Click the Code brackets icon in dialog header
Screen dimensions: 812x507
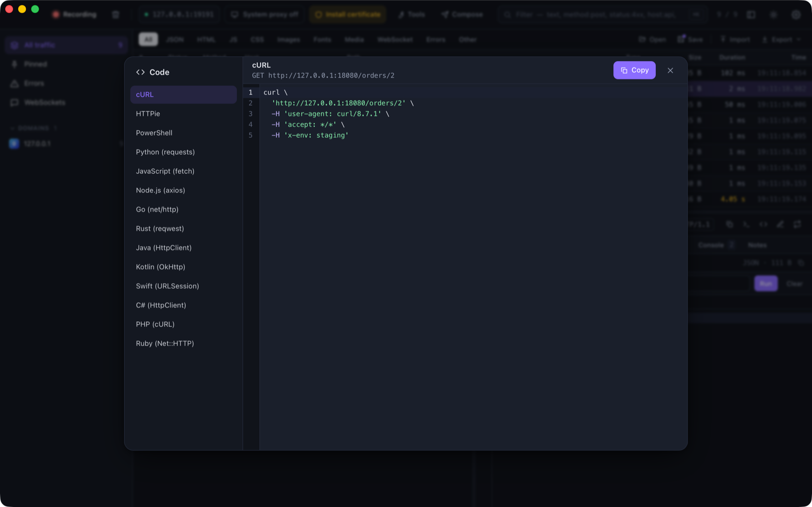point(140,72)
